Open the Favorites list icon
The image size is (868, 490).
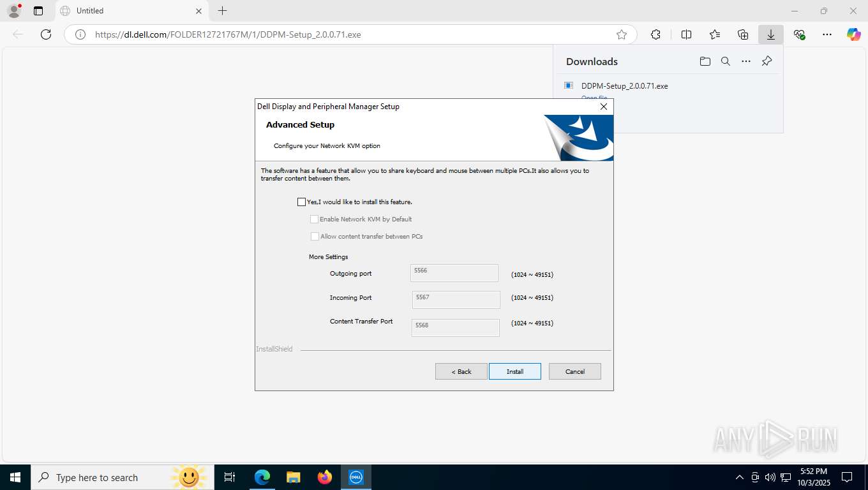point(715,34)
